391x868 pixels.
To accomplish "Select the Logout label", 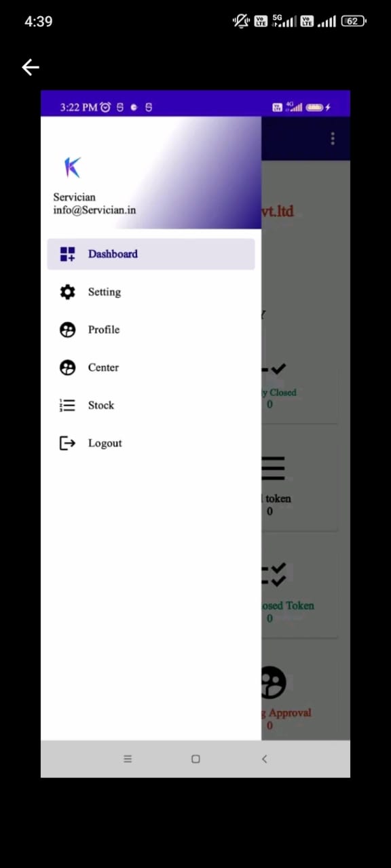I will point(105,443).
